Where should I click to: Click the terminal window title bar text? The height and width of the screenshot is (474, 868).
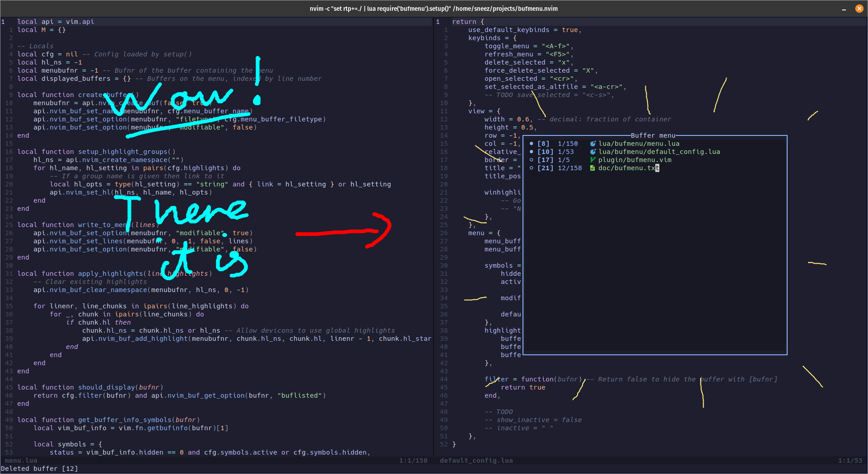434,9
